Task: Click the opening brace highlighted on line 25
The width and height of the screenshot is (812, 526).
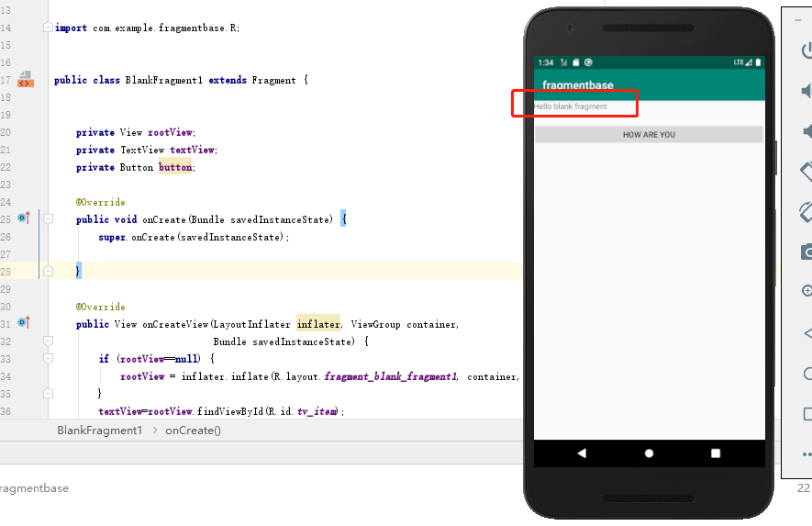Action: tap(343, 218)
